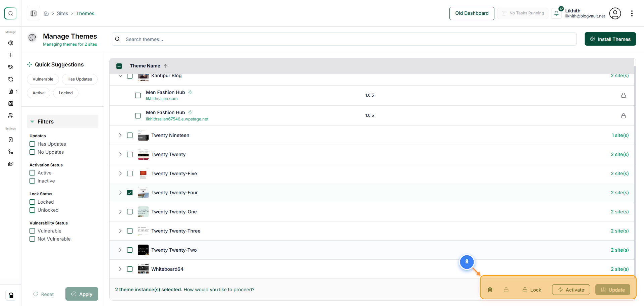Uncheck the Twenty Twenty-Four theme checkbox
The height and width of the screenshot is (306, 644).
coord(130,193)
